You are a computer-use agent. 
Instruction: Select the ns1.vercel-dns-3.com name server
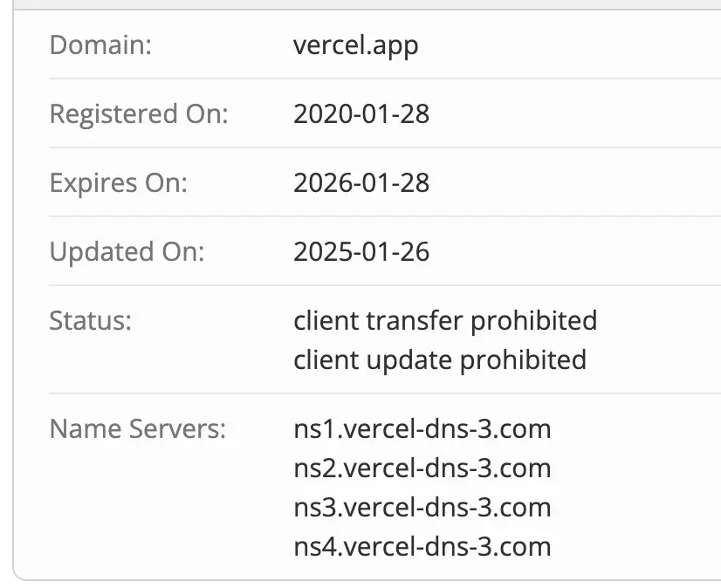coord(422,428)
